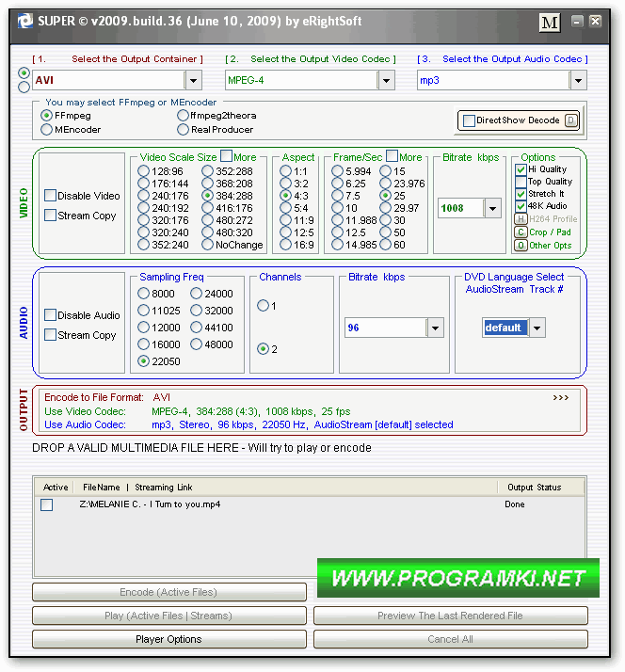The width and height of the screenshot is (625, 672).
Task: Open Crop / Pad C icon
Action: point(521,232)
